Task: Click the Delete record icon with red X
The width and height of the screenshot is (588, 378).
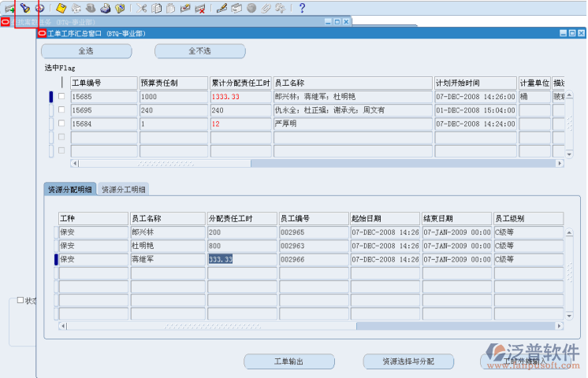Action: pyautogui.click(x=200, y=8)
